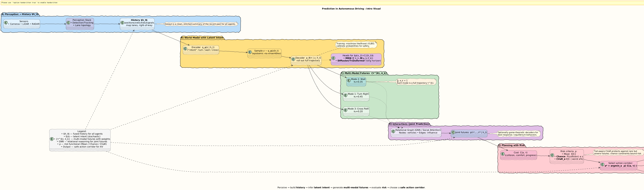
Task: Click the C icon on Decoder node
Action: 293,59
